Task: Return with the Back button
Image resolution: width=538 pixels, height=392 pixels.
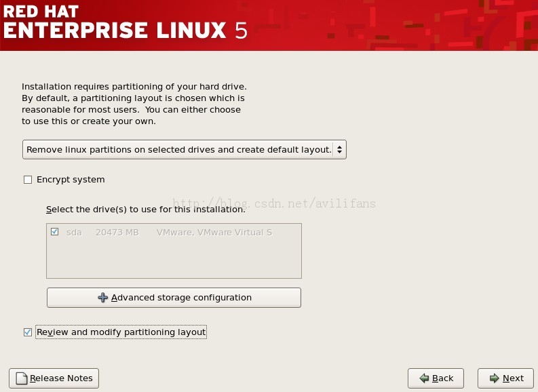Action: (436, 378)
